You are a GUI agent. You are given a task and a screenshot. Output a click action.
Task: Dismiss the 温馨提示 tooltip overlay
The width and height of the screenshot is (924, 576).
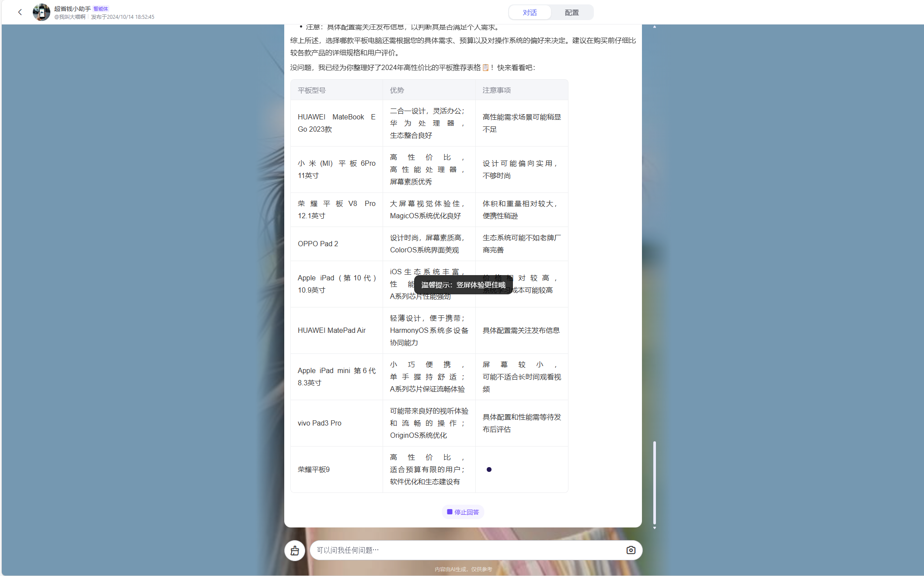[x=463, y=285]
